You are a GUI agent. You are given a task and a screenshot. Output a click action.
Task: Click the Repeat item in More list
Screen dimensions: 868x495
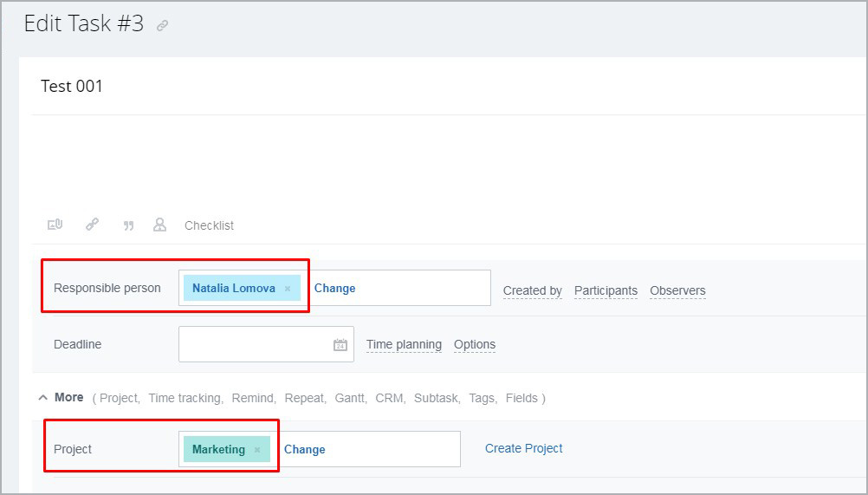click(x=304, y=398)
